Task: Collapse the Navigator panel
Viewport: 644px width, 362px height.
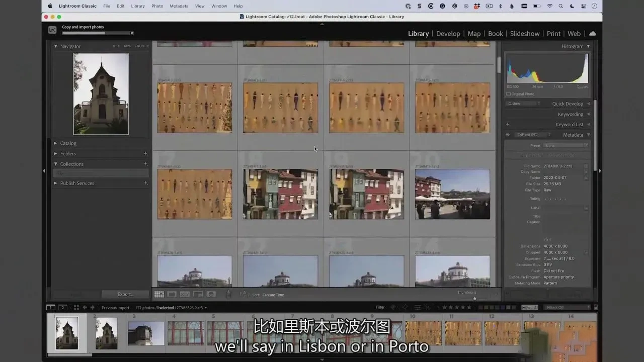Action: (56, 46)
